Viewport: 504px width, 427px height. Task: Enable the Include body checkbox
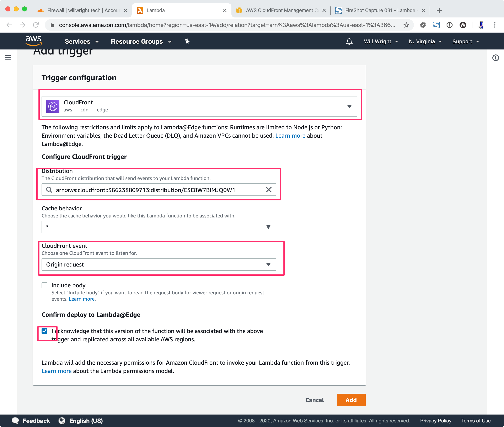pos(44,285)
